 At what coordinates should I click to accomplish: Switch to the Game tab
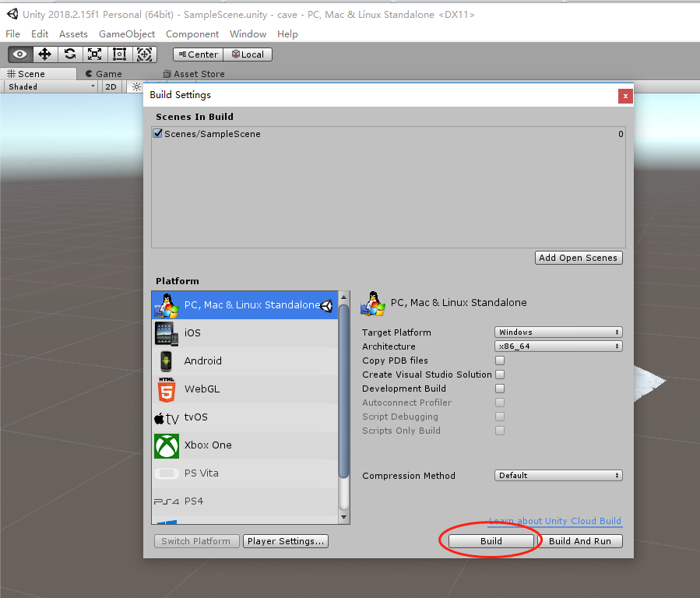104,74
